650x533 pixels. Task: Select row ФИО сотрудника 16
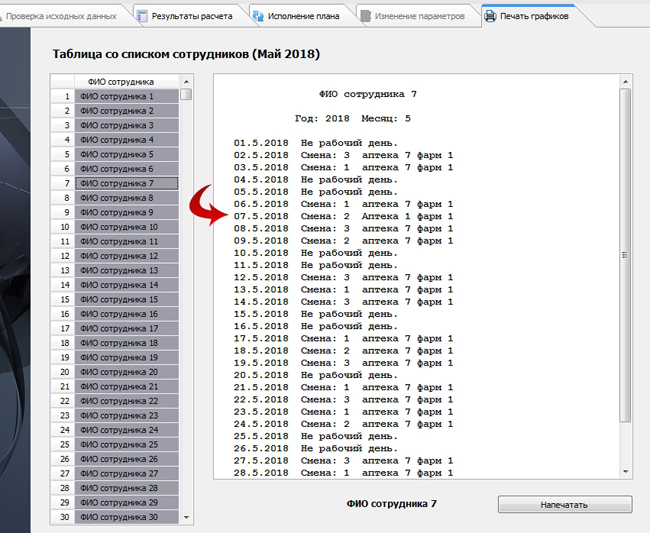click(126, 314)
